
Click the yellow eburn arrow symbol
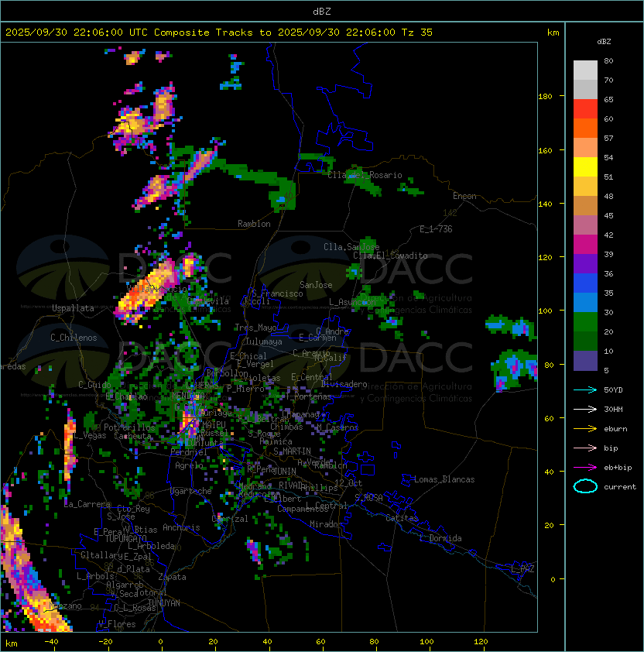click(x=585, y=428)
